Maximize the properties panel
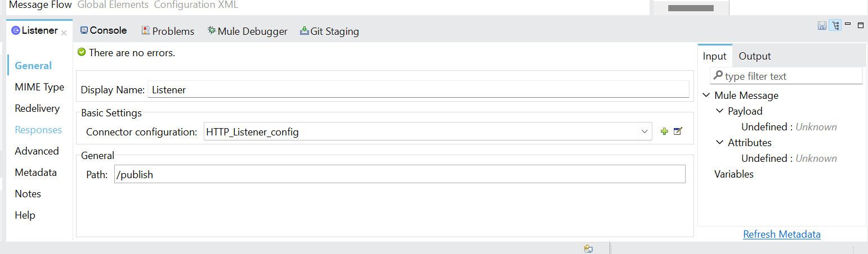This screenshot has height=254, width=868. 860,25
